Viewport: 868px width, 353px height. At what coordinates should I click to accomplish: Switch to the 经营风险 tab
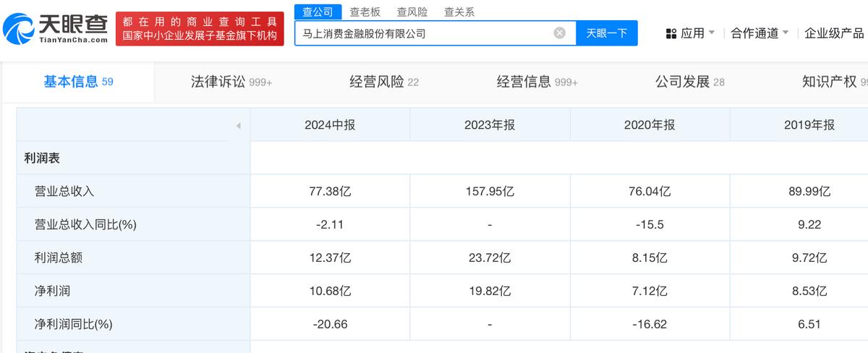point(384,82)
